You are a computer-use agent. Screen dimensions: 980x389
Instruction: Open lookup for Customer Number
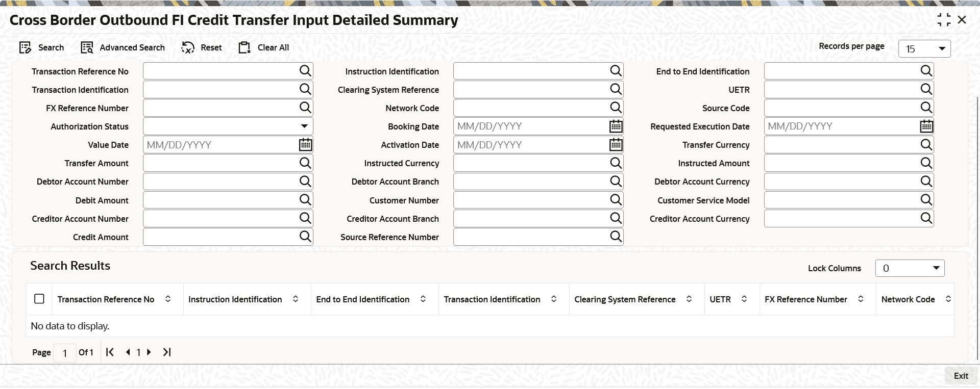click(x=616, y=200)
